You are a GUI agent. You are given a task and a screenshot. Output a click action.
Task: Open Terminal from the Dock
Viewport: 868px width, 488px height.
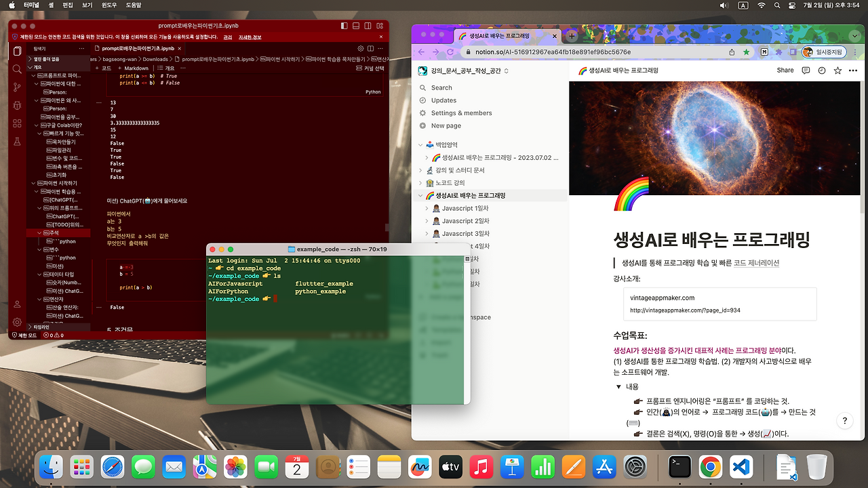click(x=679, y=467)
